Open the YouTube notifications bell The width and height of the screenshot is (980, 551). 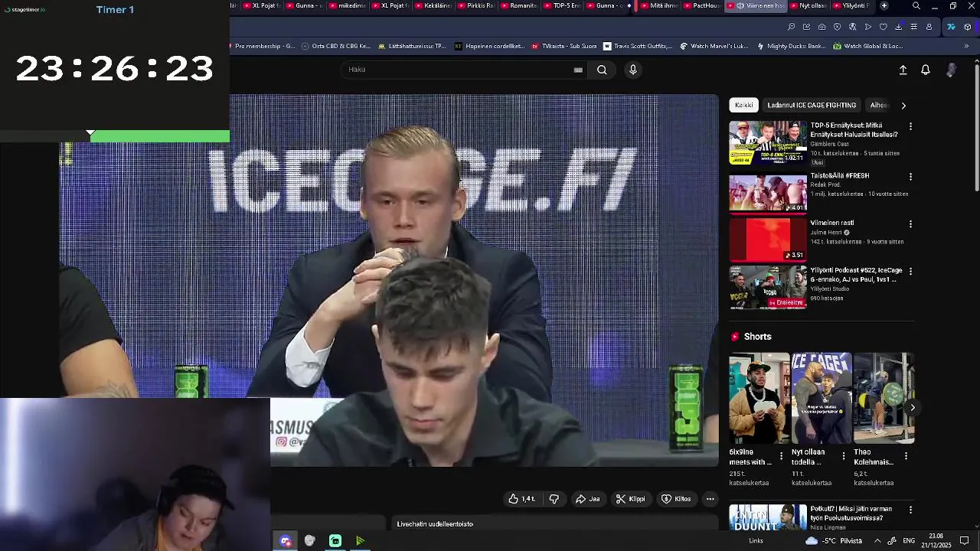click(x=926, y=70)
